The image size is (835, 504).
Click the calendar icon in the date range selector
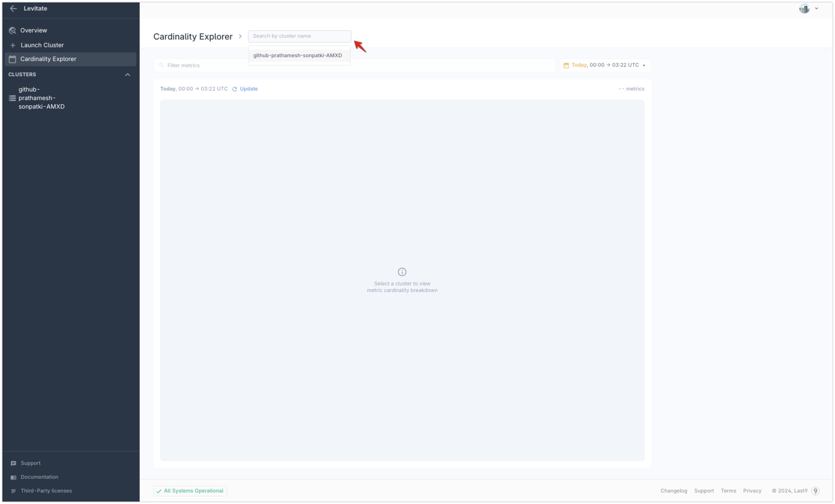pos(567,65)
